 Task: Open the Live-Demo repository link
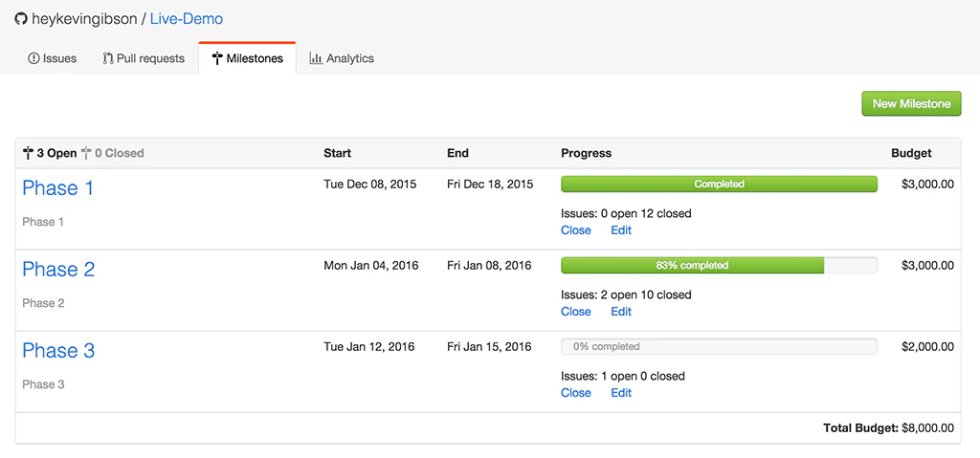click(186, 19)
